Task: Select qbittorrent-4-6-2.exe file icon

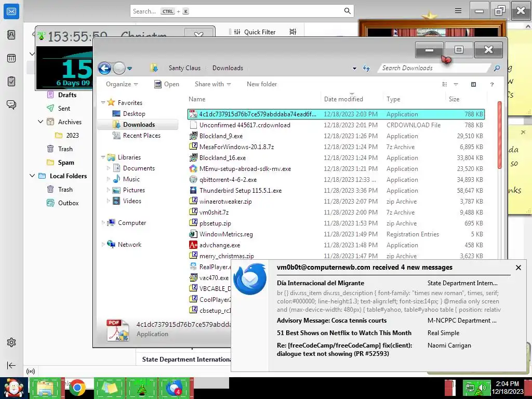Action: [193, 179]
